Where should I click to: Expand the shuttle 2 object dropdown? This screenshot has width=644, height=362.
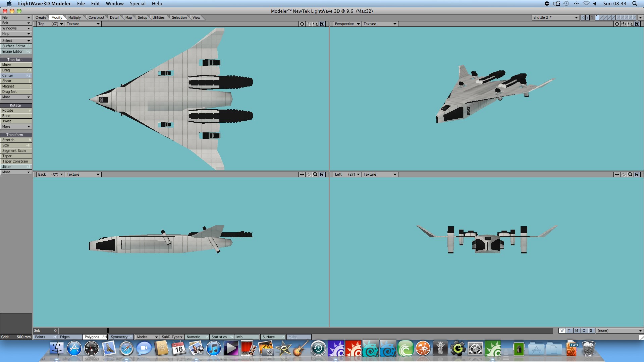point(576,17)
